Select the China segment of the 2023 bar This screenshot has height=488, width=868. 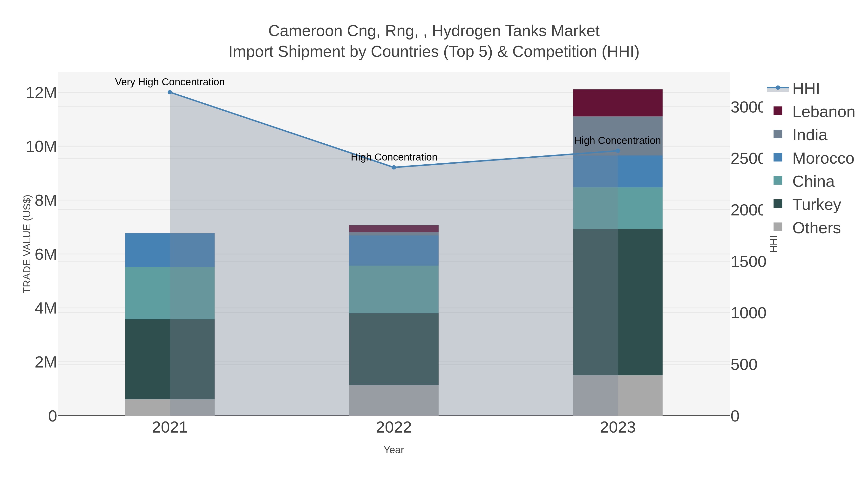click(x=618, y=208)
